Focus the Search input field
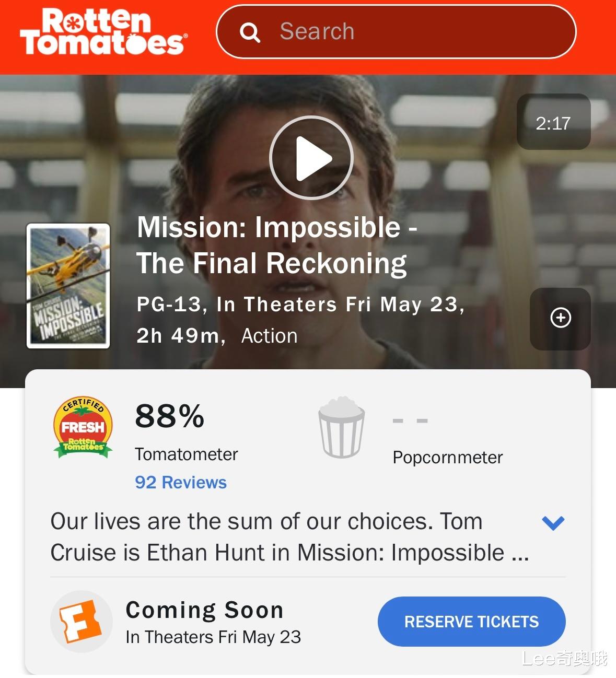The height and width of the screenshot is (678, 616). pyautogui.click(x=396, y=32)
